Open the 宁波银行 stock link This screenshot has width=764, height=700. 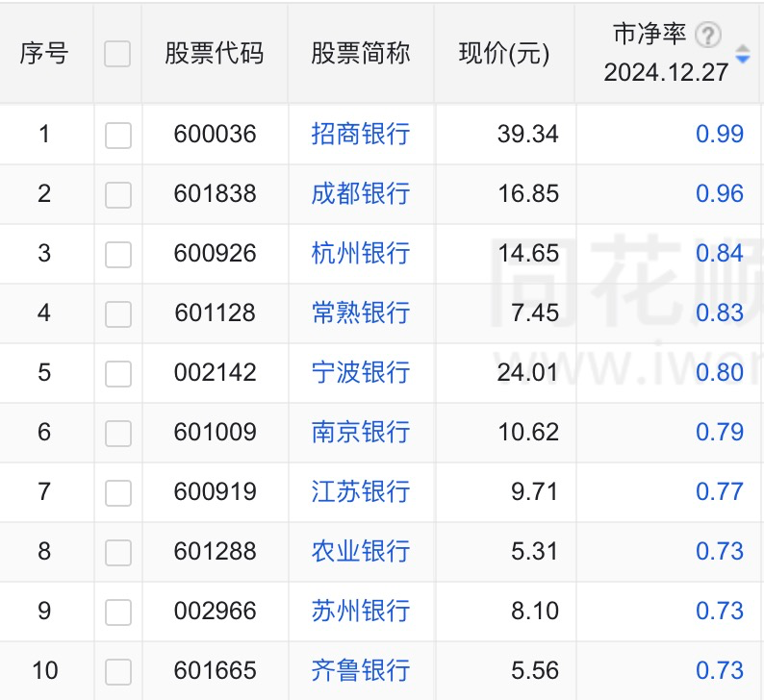coord(361,372)
